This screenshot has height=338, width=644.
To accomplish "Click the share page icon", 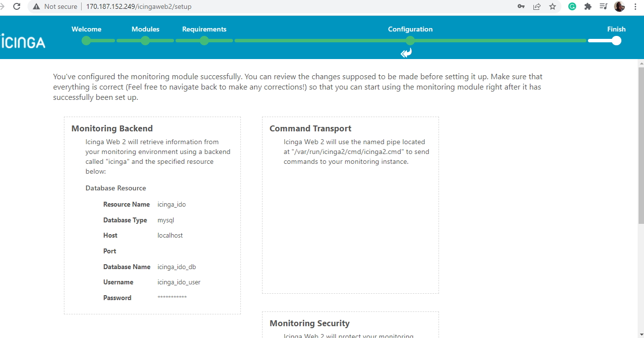I will 537,6.
